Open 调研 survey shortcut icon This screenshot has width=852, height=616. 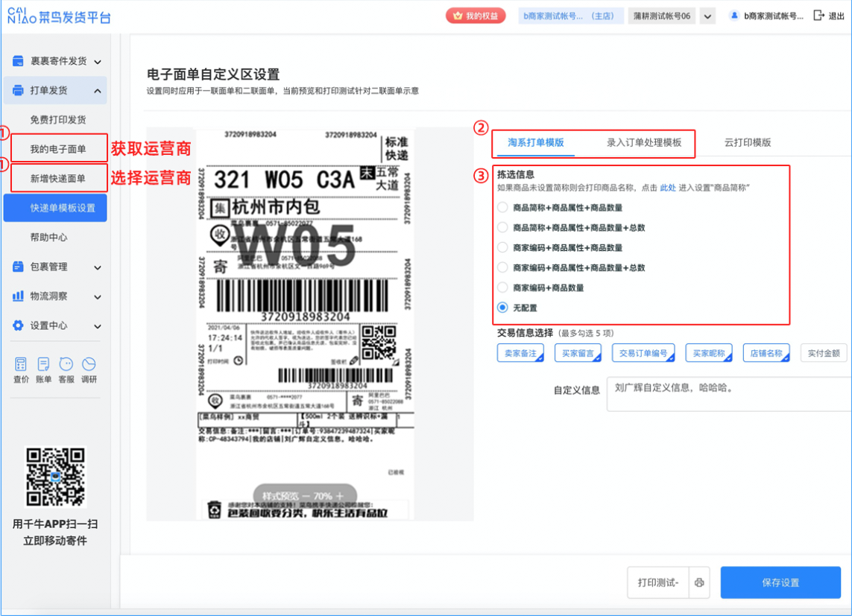click(89, 364)
